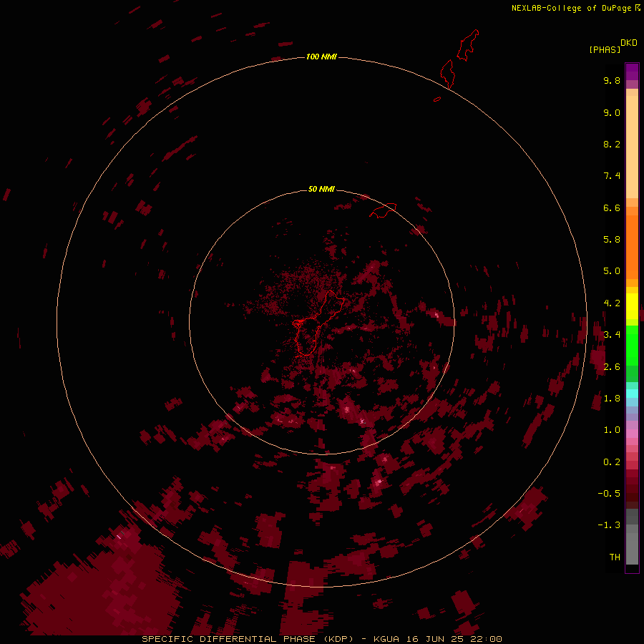644x644 pixels.
Task: Click the 2.6 value on the color scale
Action: coord(612,367)
